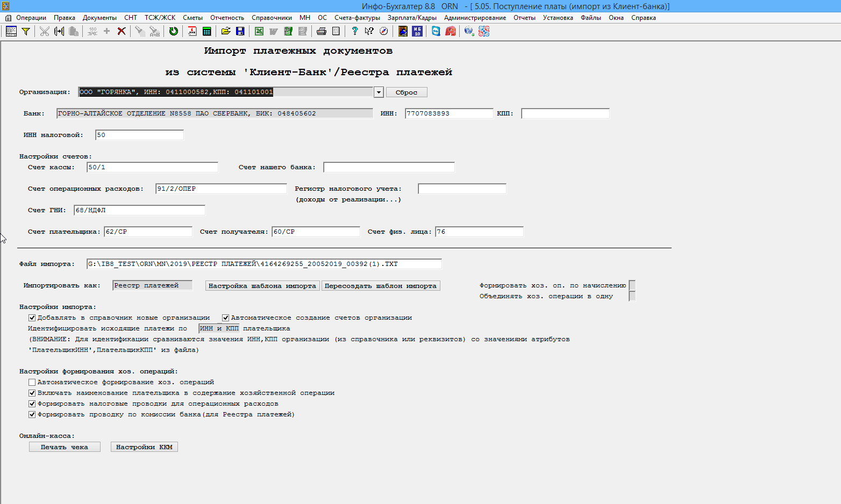The image size is (841, 504).
Task: Click the blue question mark help icon
Action: (355, 31)
